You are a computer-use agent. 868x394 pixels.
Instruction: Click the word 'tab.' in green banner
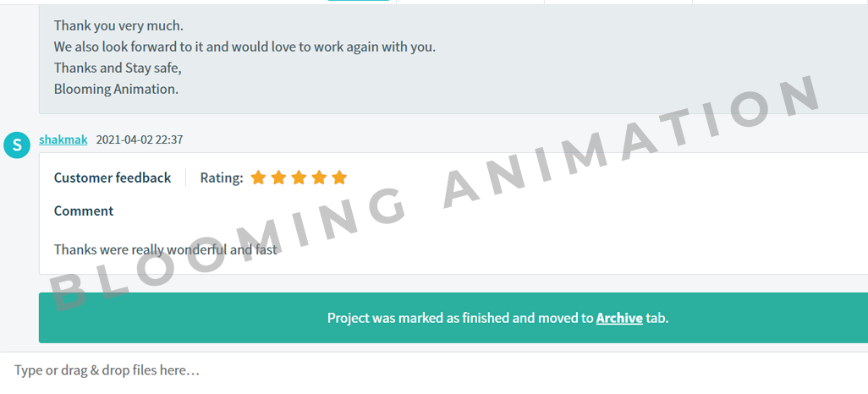click(657, 319)
